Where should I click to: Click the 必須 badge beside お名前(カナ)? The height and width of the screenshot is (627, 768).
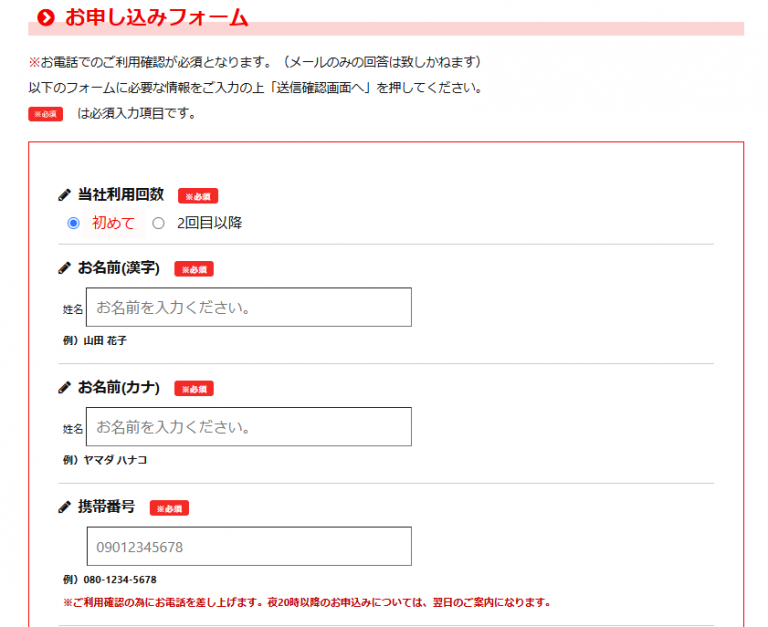tap(194, 389)
